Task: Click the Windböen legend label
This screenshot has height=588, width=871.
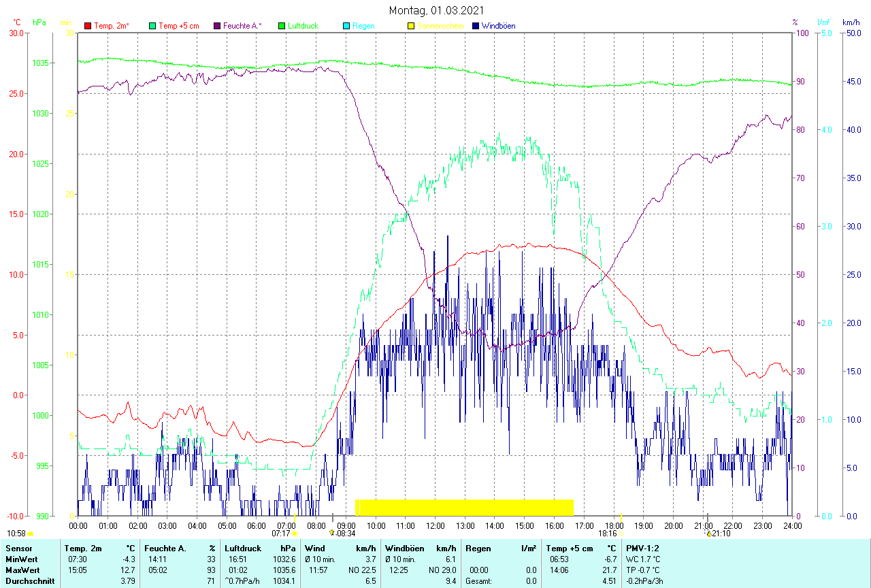Action: (499, 26)
